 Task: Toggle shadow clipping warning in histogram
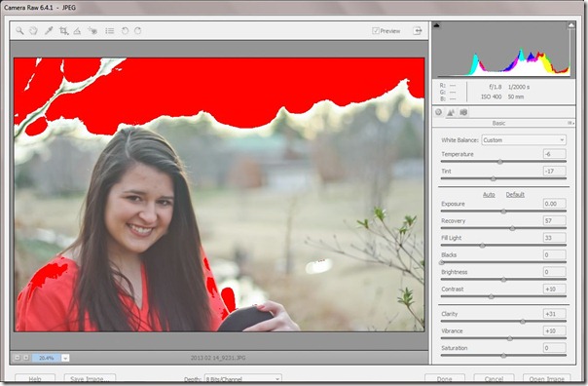pos(436,25)
